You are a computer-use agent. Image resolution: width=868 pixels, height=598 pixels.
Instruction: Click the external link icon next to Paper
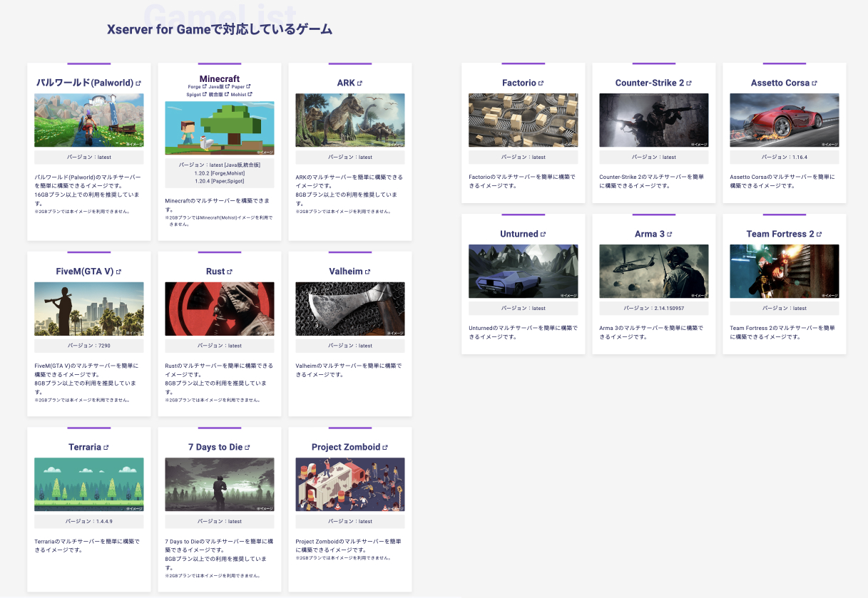tap(248, 86)
